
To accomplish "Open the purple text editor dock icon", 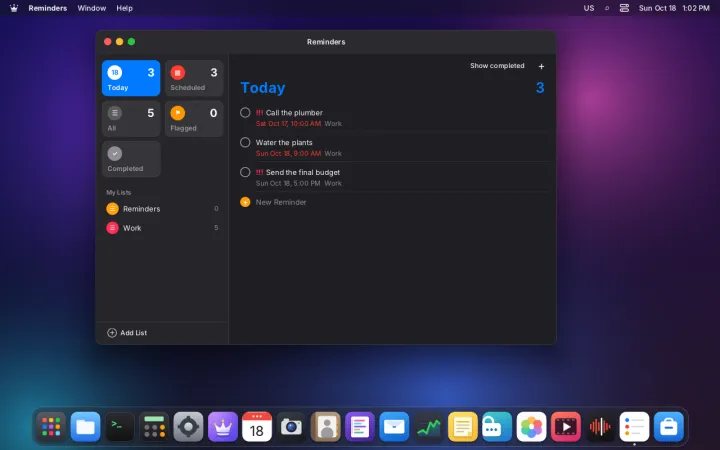I will tap(360, 427).
